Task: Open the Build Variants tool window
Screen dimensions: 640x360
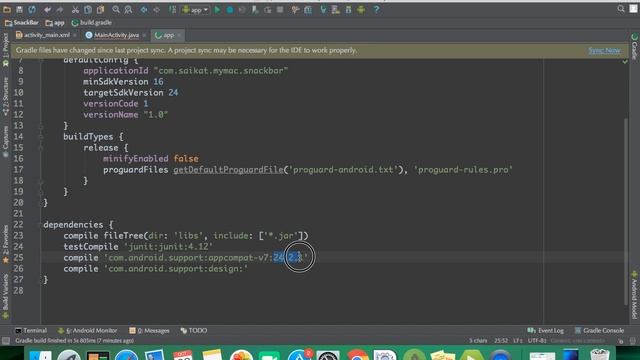Action: [x=5, y=296]
